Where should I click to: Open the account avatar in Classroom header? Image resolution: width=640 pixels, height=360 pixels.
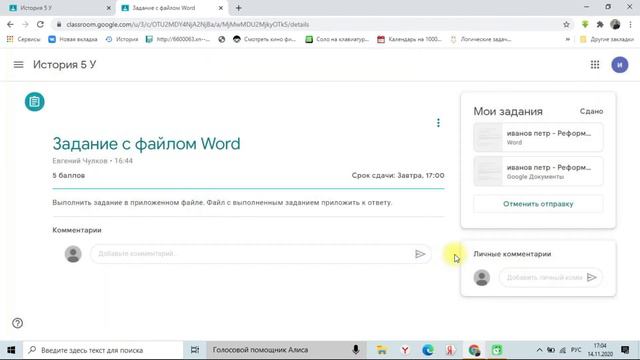[x=620, y=65]
